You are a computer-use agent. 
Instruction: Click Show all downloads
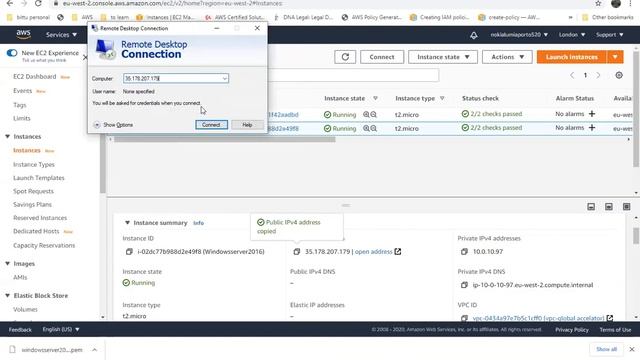click(x=607, y=349)
